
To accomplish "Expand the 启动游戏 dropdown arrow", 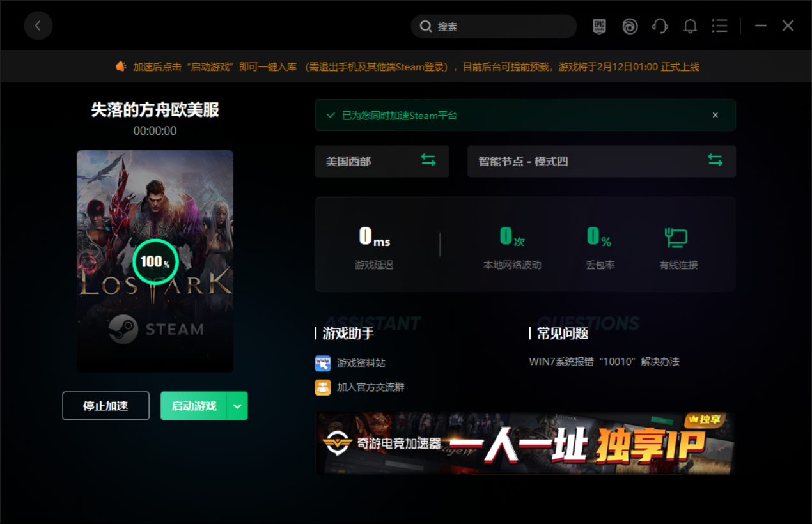I will click(x=238, y=406).
